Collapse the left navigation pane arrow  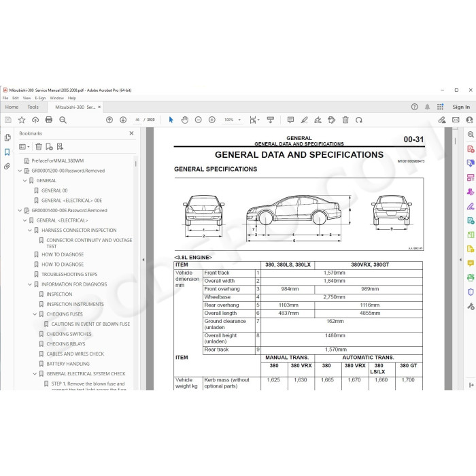(143, 260)
